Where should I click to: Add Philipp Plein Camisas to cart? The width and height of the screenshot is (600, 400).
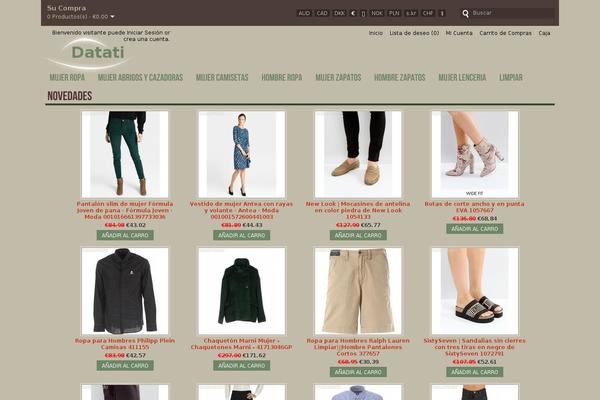tap(125, 366)
